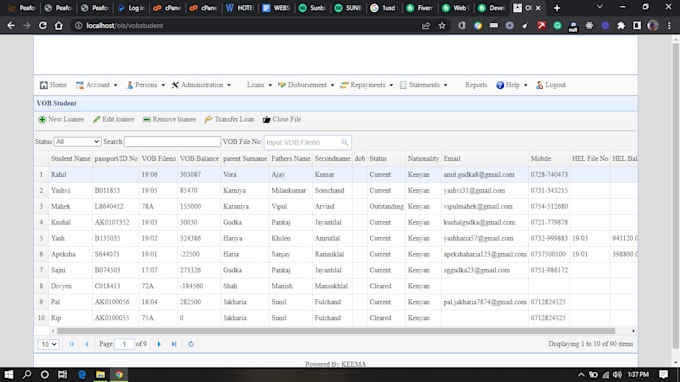Viewport: 680px width, 382px height.
Task: Switch to the Fiverr browser tab
Action: [x=419, y=8]
